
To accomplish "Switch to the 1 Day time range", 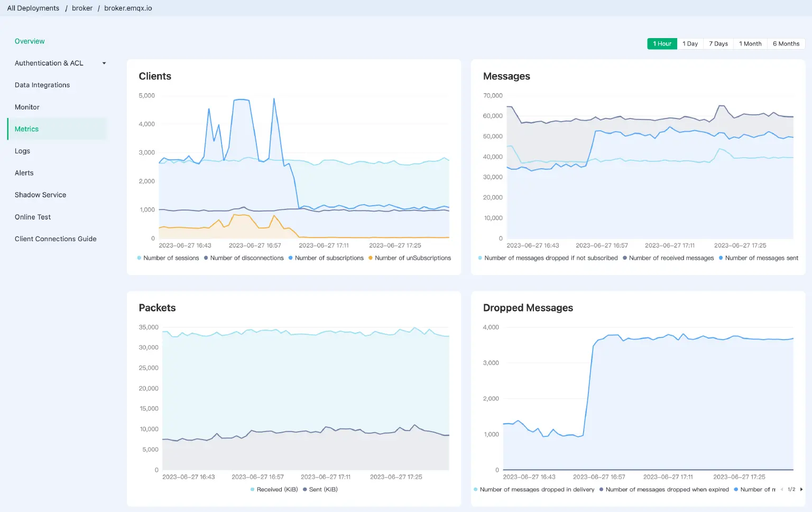I will [x=690, y=43].
